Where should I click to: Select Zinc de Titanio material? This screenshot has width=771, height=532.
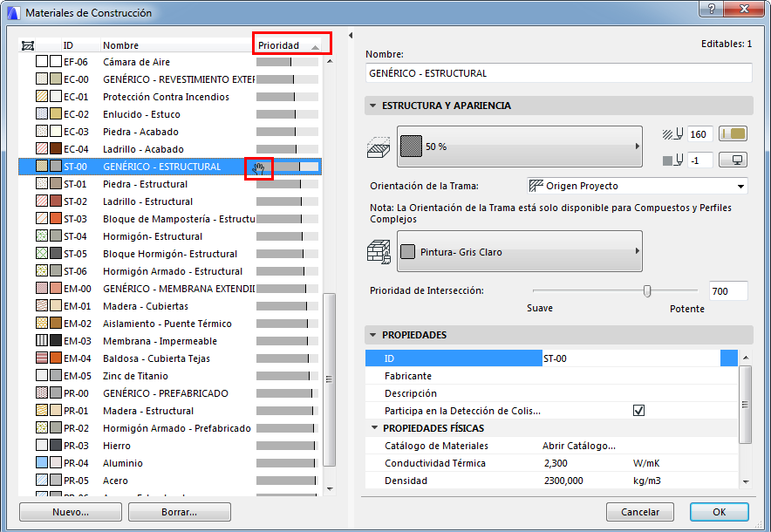170,376
